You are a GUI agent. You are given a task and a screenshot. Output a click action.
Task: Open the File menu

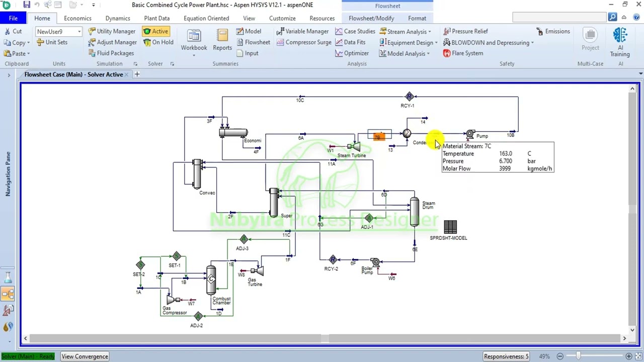tap(13, 18)
